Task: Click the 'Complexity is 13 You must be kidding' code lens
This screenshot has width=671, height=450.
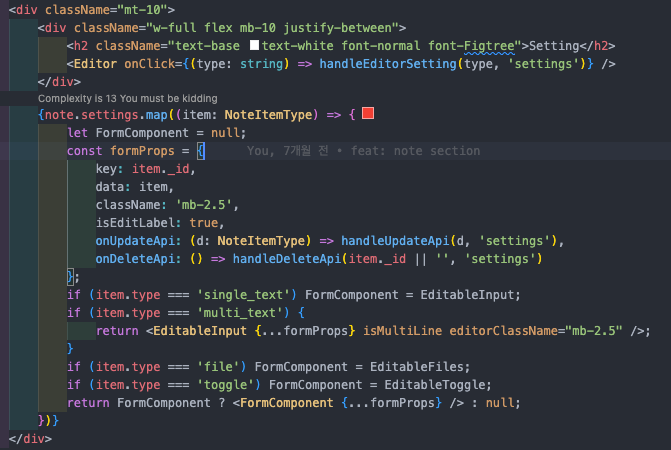Action: coord(128,98)
